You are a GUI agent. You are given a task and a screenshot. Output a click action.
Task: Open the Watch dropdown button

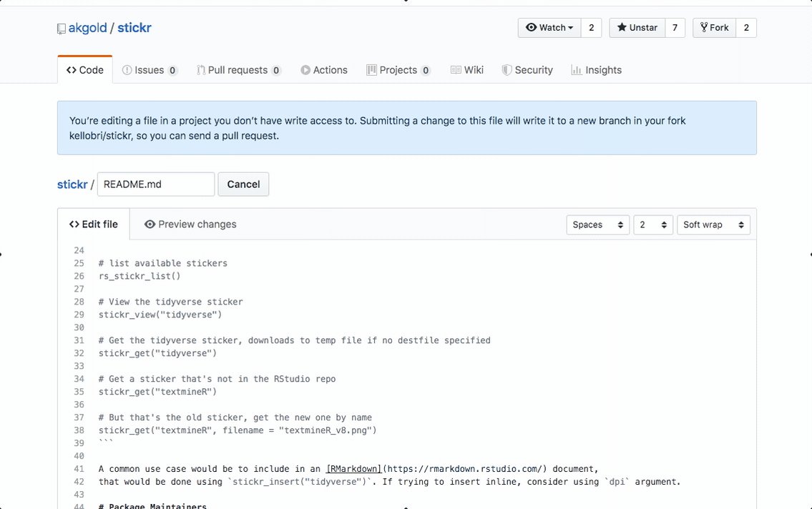click(x=549, y=28)
